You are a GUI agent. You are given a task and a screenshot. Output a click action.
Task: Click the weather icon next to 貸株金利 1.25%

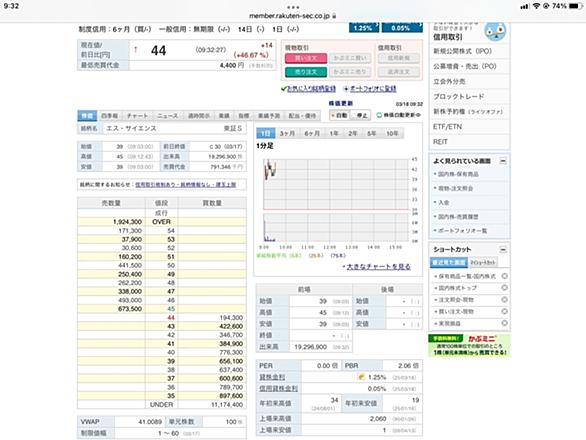361,377
